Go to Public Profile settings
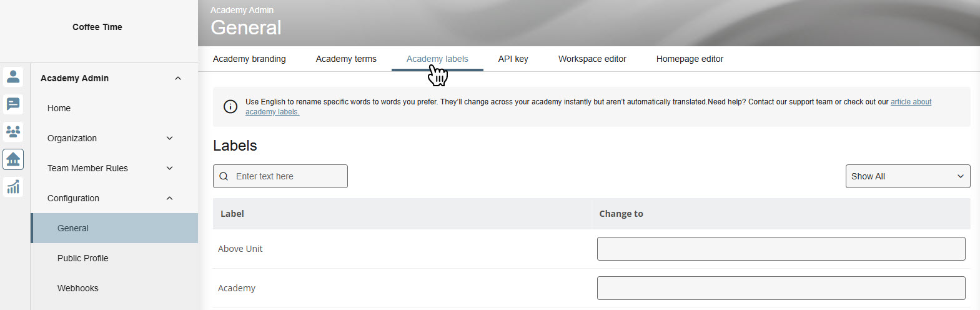 (82, 258)
